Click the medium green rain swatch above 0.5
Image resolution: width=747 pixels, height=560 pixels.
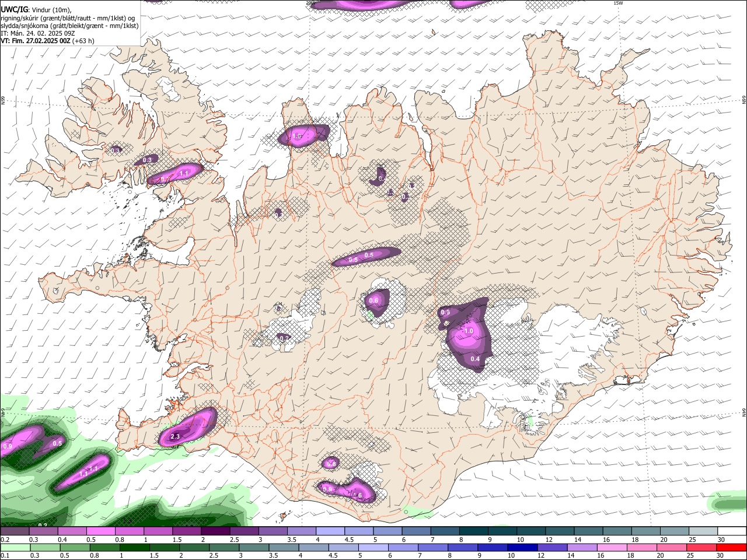click(x=75, y=547)
